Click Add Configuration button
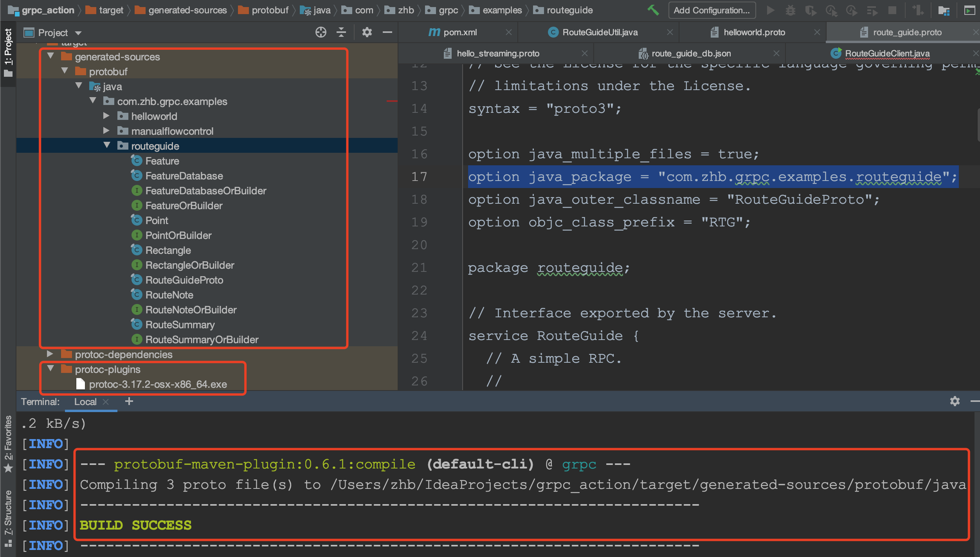The height and width of the screenshot is (557, 980). point(712,10)
